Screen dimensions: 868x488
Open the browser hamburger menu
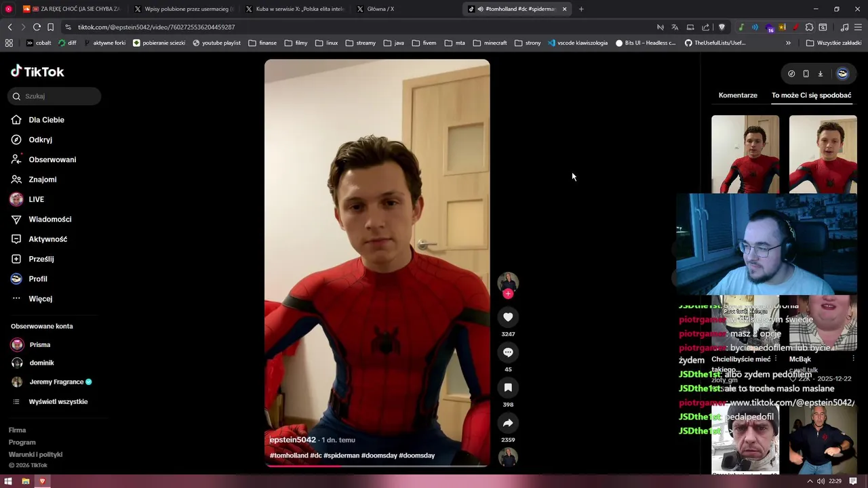(858, 27)
